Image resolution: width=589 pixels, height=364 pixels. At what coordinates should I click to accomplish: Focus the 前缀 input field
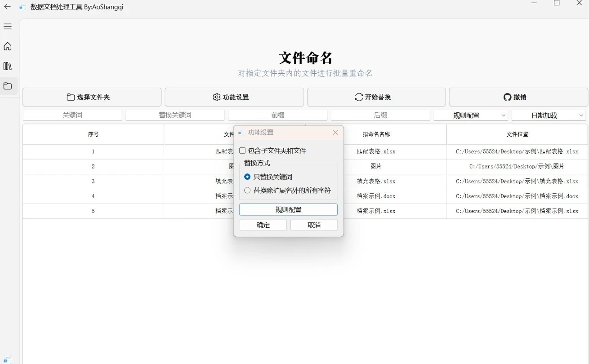(x=278, y=115)
